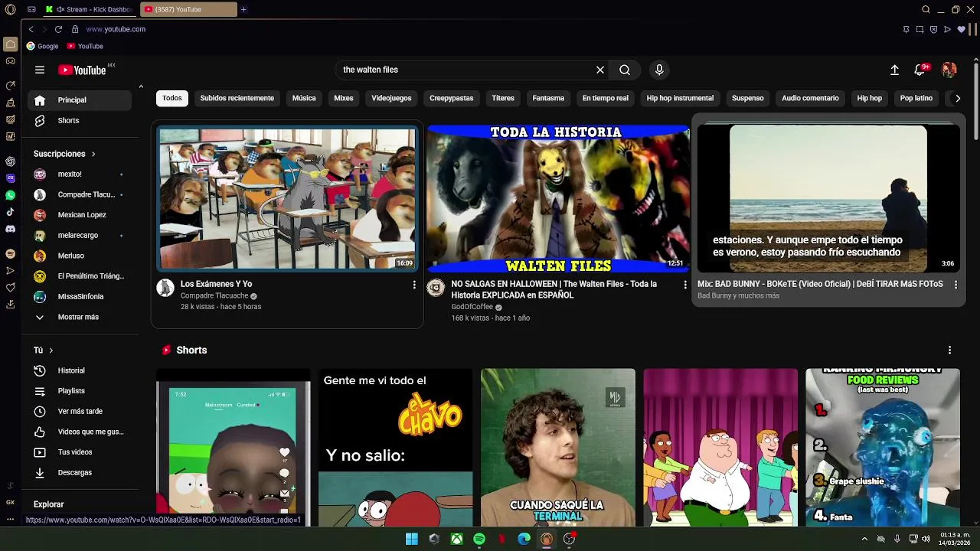Screen dimensions: 980x551
Task: Open the MissaSinfonia subscription
Action: (80, 297)
